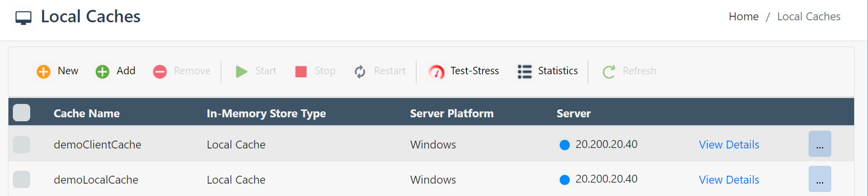
Task: Open the ellipsis menu for demoLocalCache
Action: 820,179
